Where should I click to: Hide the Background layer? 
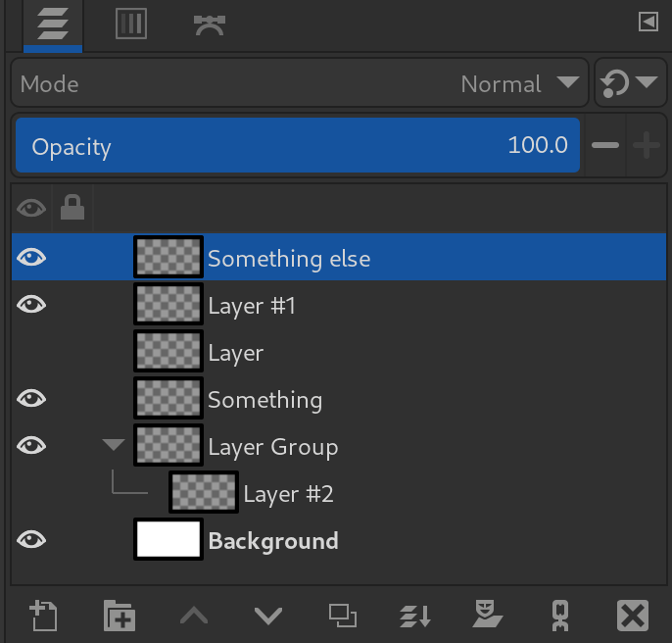[31, 540]
